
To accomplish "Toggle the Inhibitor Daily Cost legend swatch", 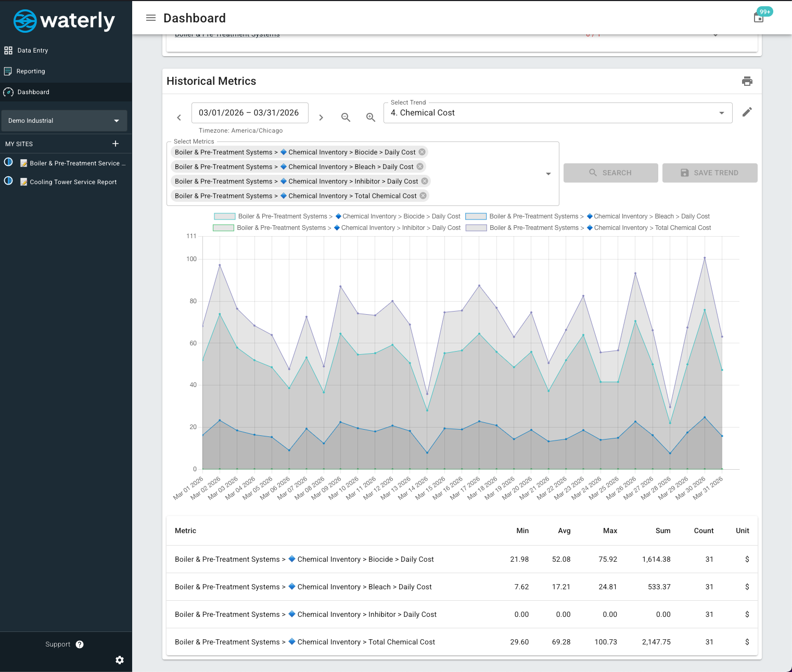I will pyautogui.click(x=223, y=228).
